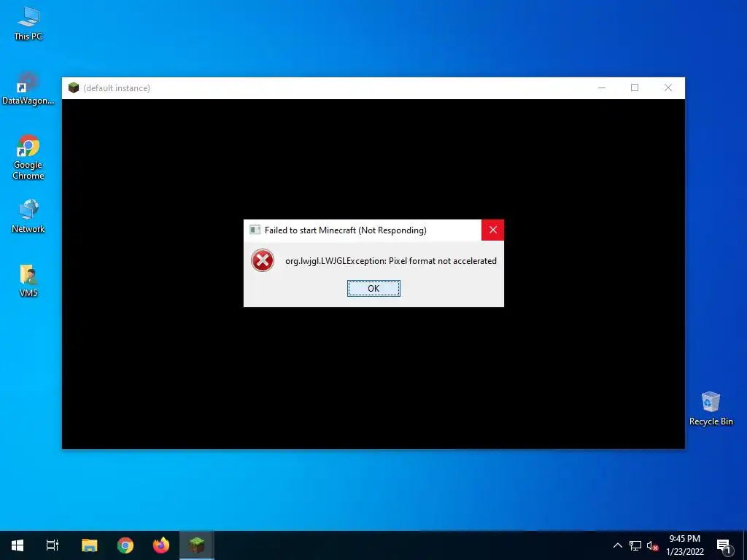The image size is (747, 560).
Task: Click the muted volume tray icon
Action: 652,545
